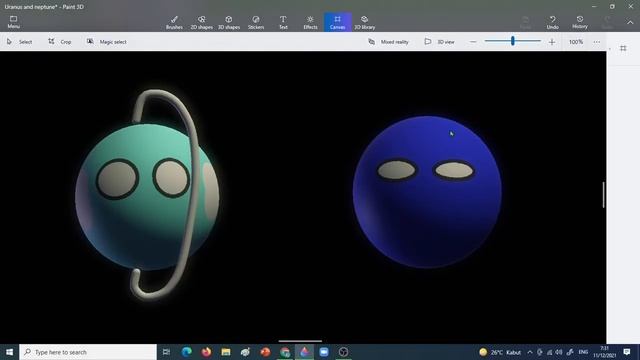
Task: Open the History panel
Action: tap(580, 22)
